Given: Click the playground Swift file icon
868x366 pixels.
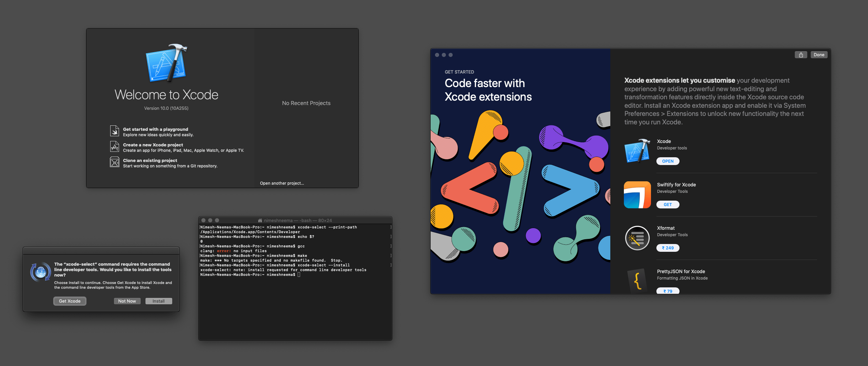Looking at the screenshot, I should click(x=115, y=131).
